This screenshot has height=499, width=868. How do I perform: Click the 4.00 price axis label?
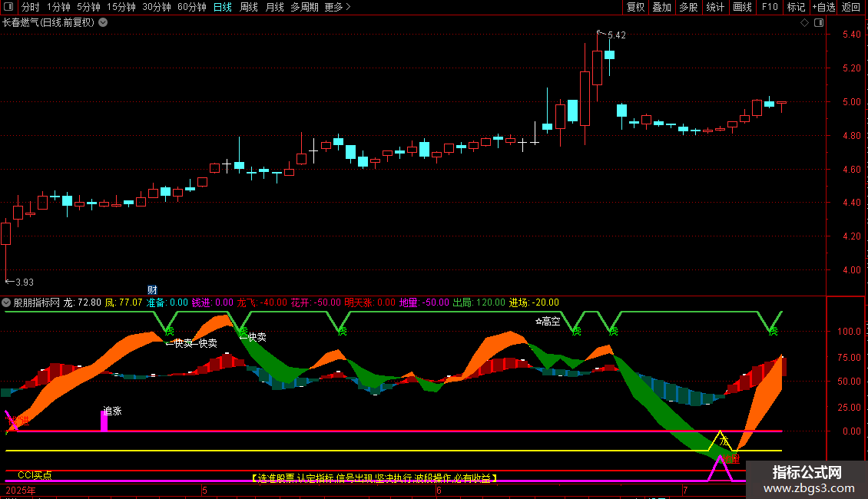tap(851, 270)
